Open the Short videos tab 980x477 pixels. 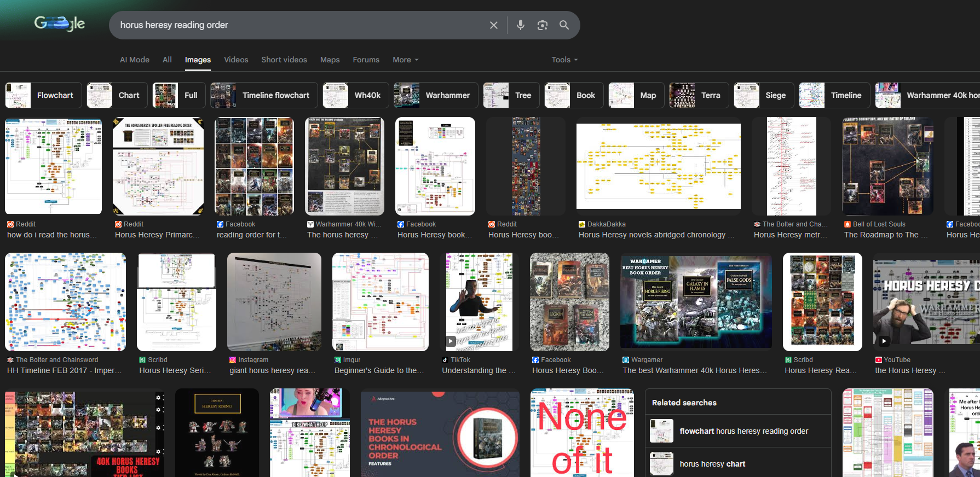[284, 60]
